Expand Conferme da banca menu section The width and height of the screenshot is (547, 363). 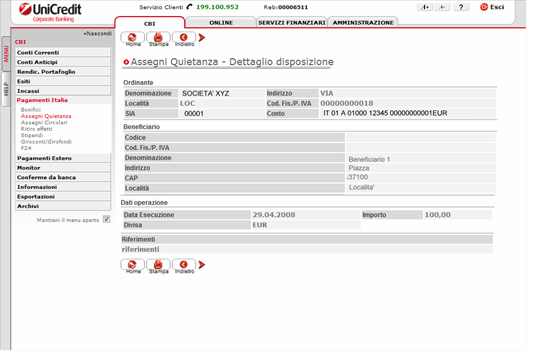[x=63, y=177]
